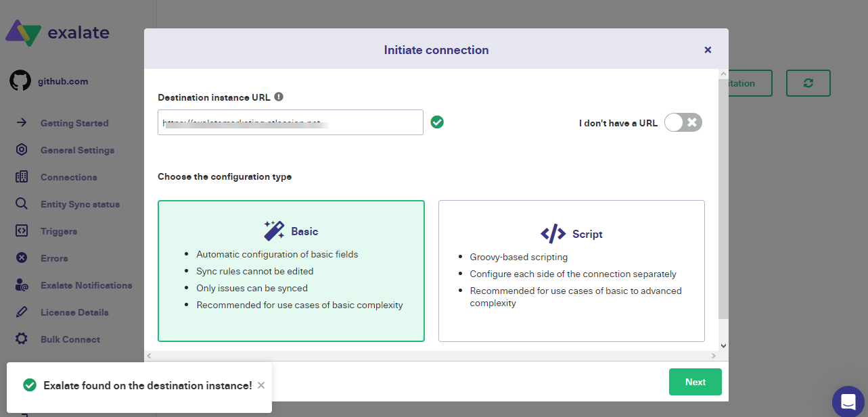Open Exalate Notifications in the sidebar
This screenshot has height=417, width=868.
(x=87, y=285)
